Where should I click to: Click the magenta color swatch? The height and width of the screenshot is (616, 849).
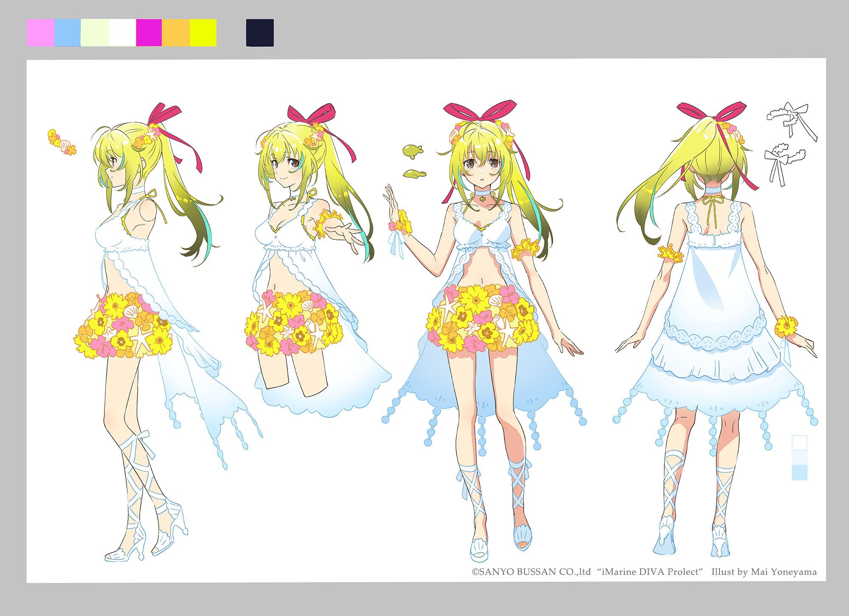[149, 33]
